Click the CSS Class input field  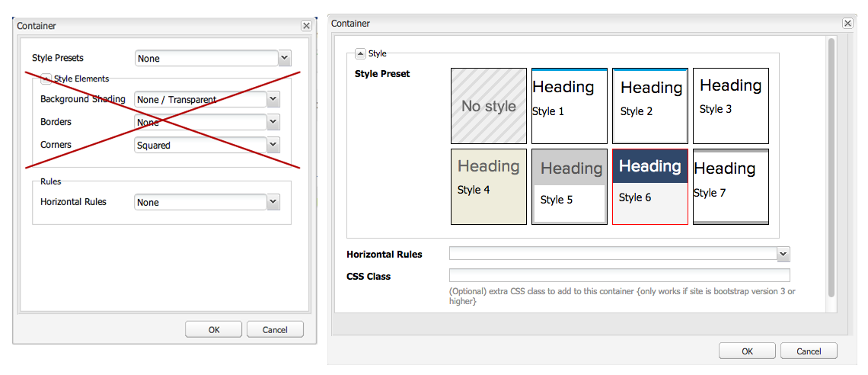tap(620, 275)
